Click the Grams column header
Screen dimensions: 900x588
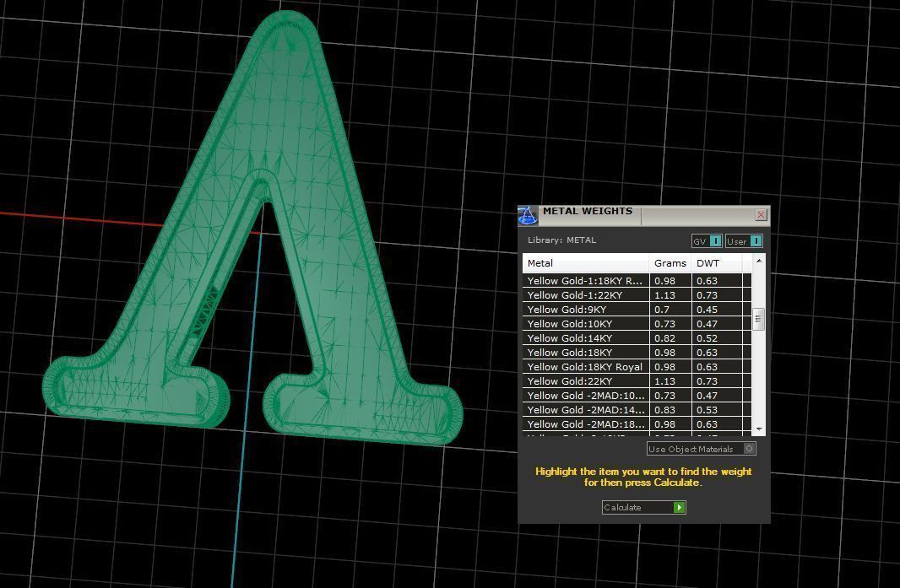670,262
